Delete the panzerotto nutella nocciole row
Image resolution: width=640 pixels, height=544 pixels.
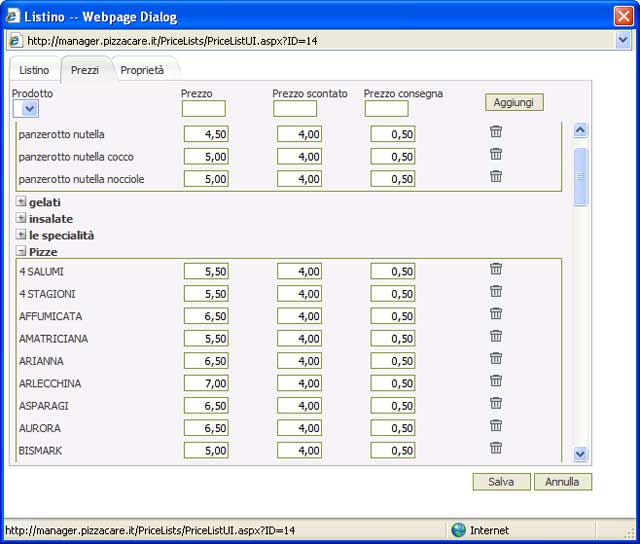pyautogui.click(x=496, y=176)
